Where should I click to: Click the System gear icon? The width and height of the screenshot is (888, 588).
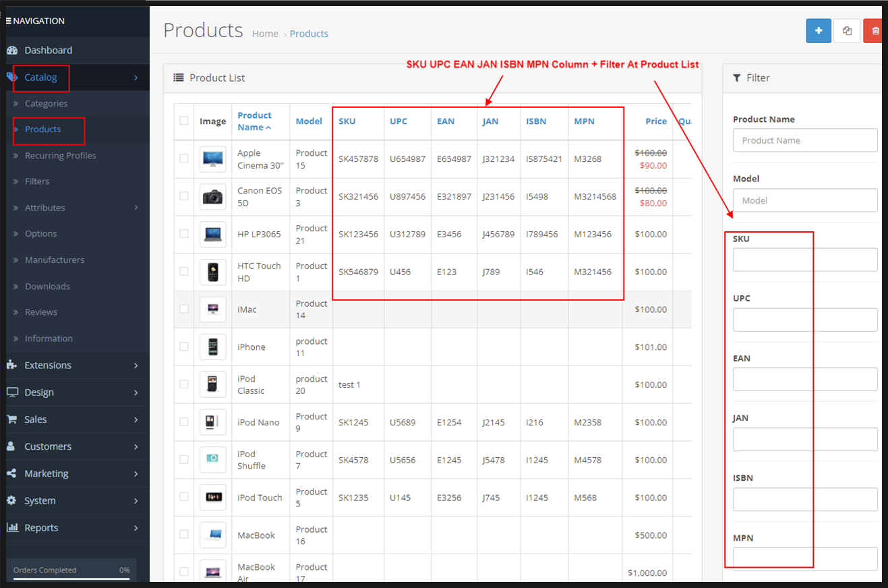coord(12,501)
